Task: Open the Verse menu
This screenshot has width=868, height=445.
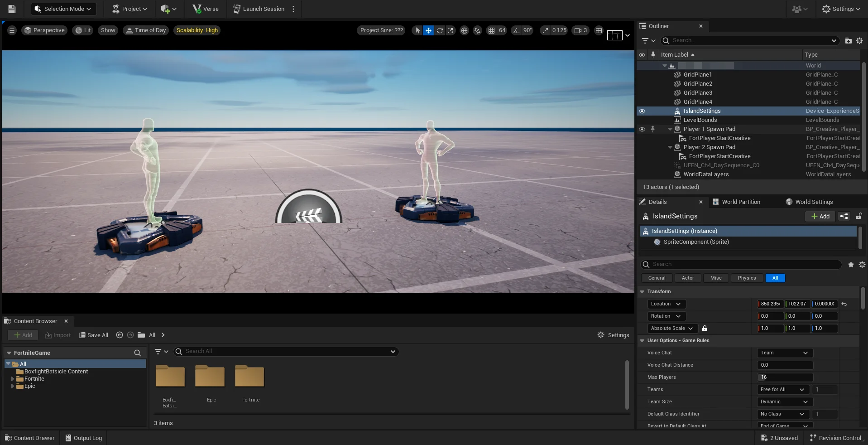Action: (206, 9)
